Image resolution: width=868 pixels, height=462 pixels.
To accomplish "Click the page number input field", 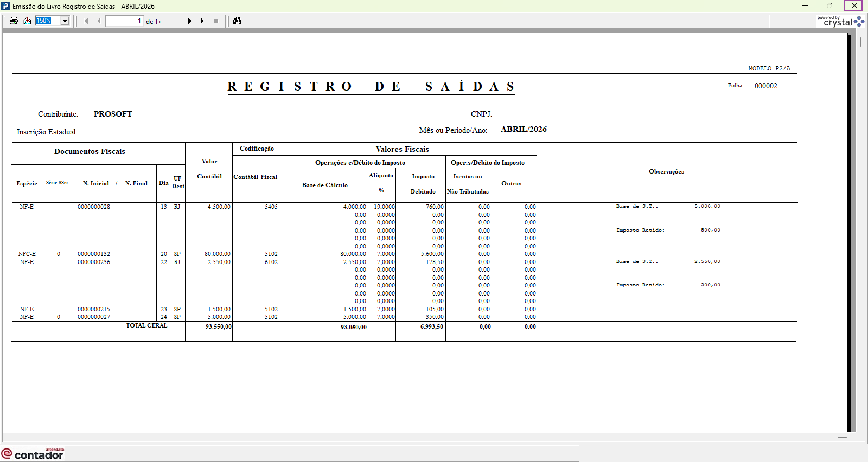I will [124, 21].
